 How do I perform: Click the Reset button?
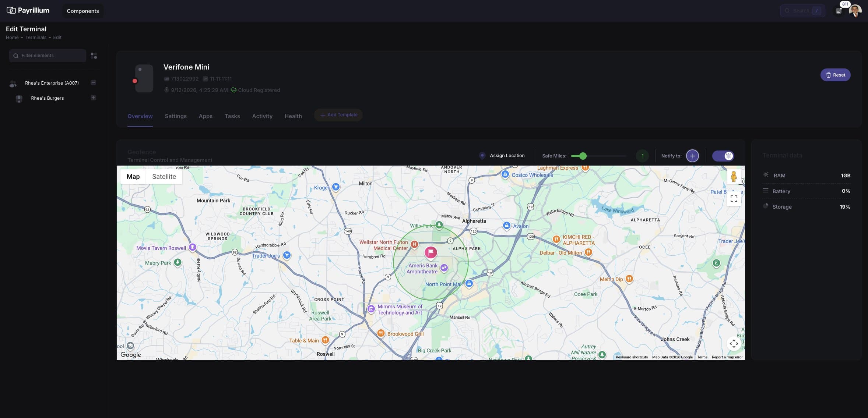point(835,75)
